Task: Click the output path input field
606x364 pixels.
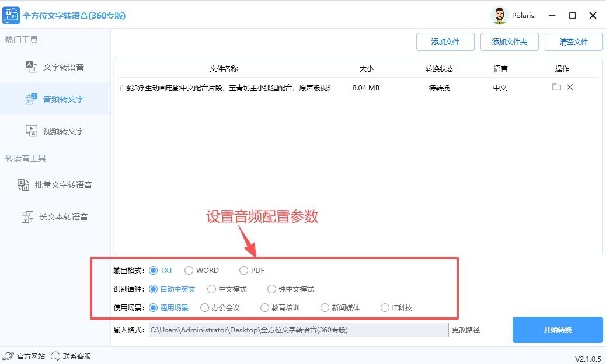Action: click(x=298, y=330)
